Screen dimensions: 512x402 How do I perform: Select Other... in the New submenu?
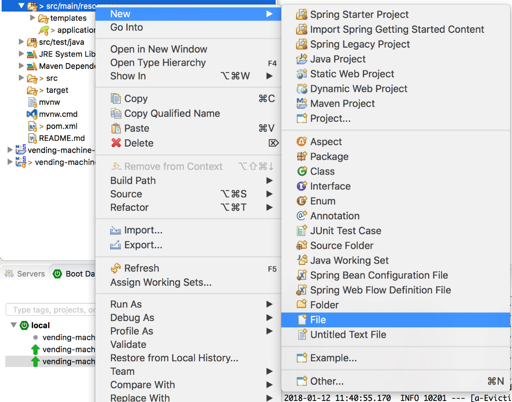pyautogui.click(x=396, y=381)
